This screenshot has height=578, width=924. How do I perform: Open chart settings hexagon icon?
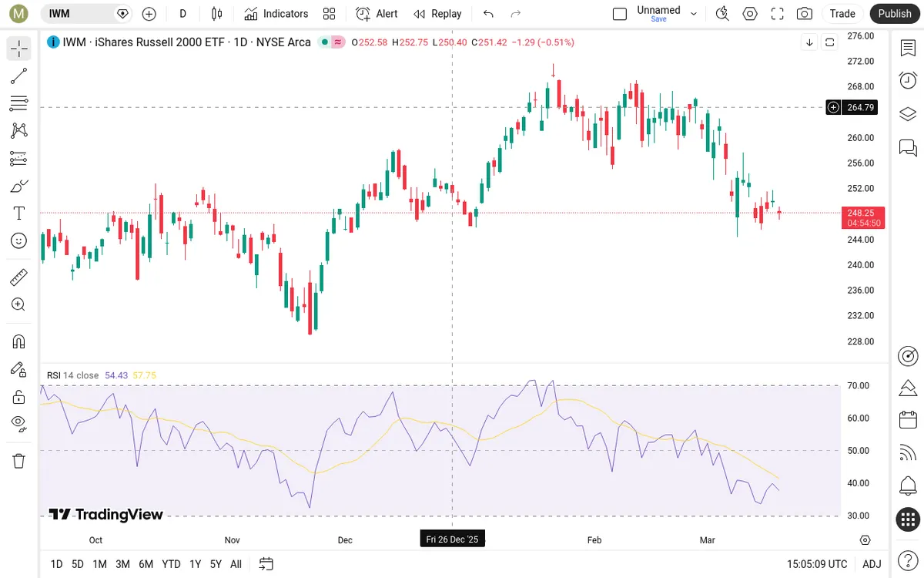point(750,14)
